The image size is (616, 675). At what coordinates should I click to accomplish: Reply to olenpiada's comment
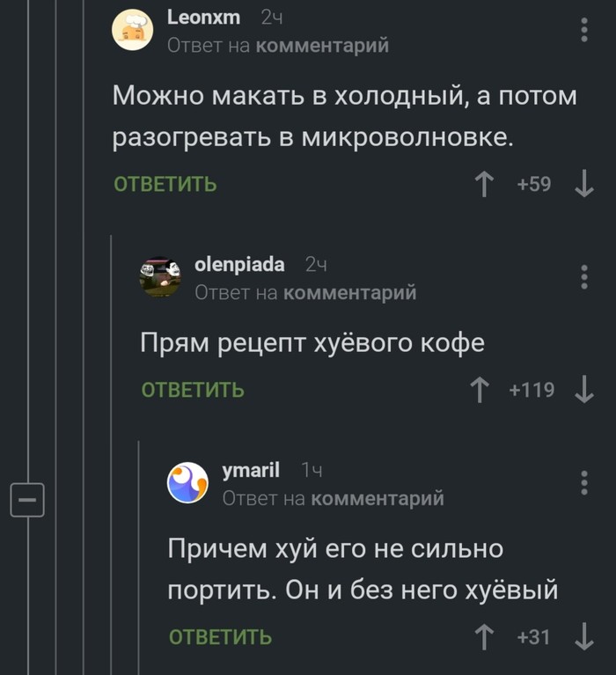[193, 389]
